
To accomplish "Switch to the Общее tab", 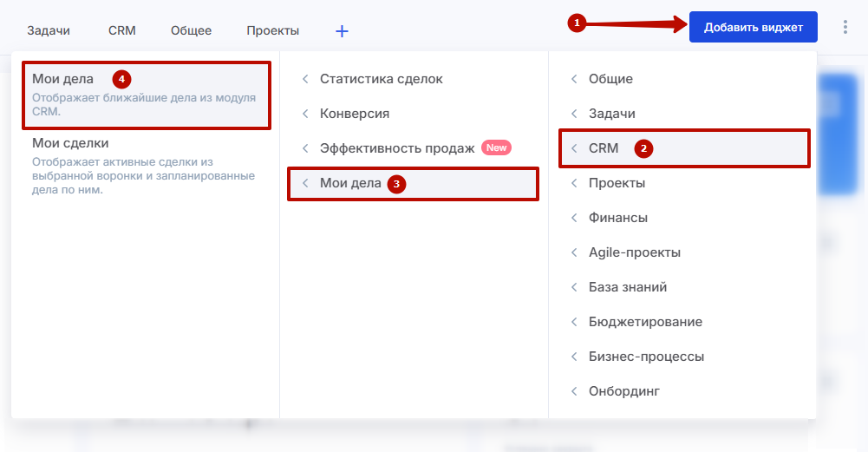I will click(x=191, y=31).
